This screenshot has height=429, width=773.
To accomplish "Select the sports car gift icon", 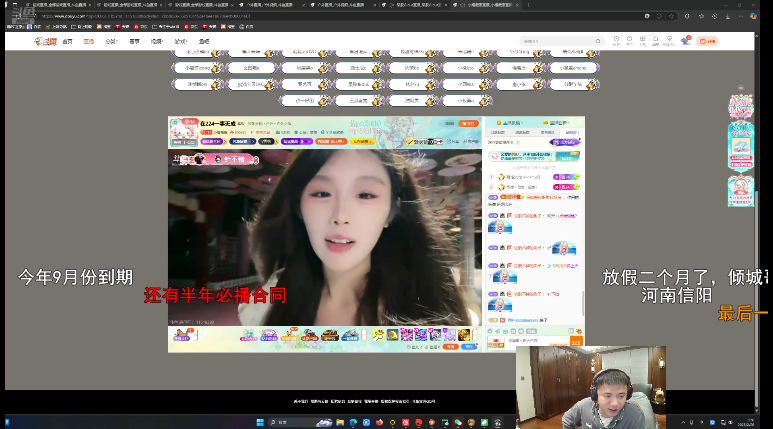I will tap(330, 335).
